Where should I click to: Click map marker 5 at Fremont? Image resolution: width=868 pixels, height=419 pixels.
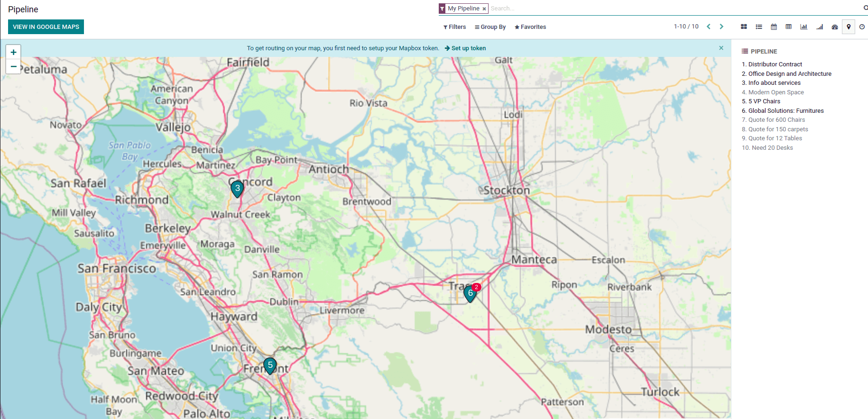click(x=270, y=365)
